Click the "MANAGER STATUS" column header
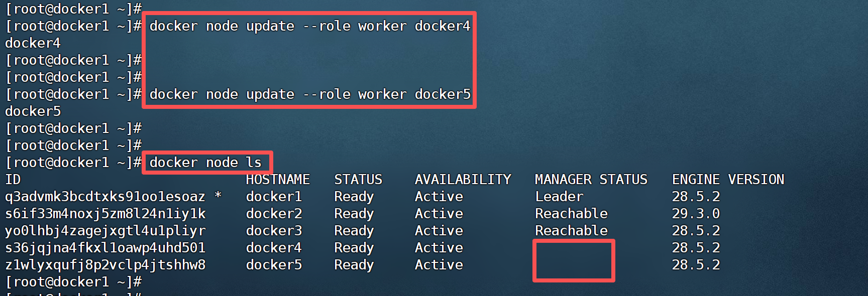This screenshot has width=868, height=296. [591, 180]
